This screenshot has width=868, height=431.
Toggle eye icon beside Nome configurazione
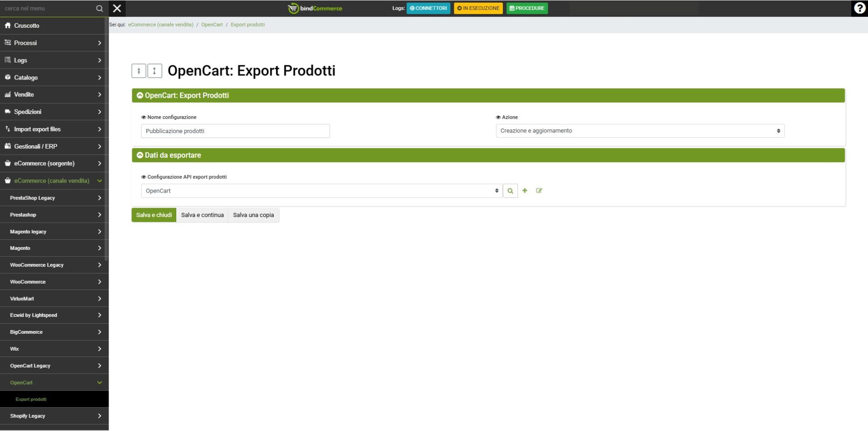(x=144, y=117)
